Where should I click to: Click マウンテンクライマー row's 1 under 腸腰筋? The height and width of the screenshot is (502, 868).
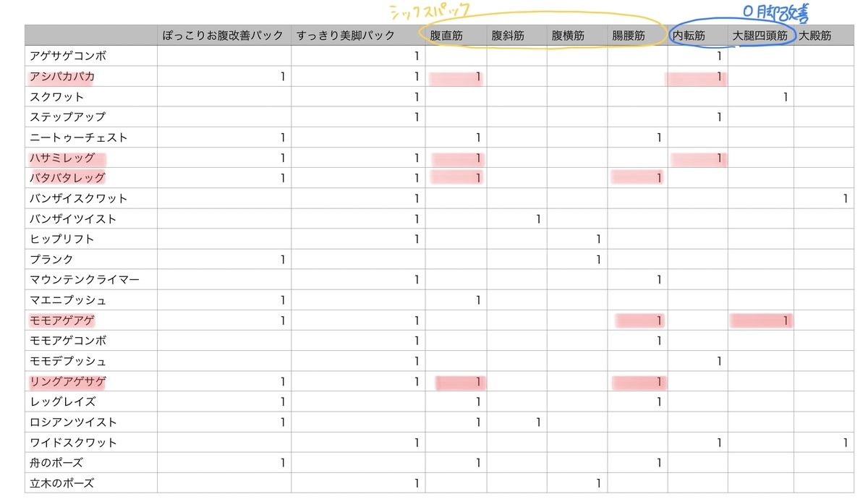click(x=659, y=279)
